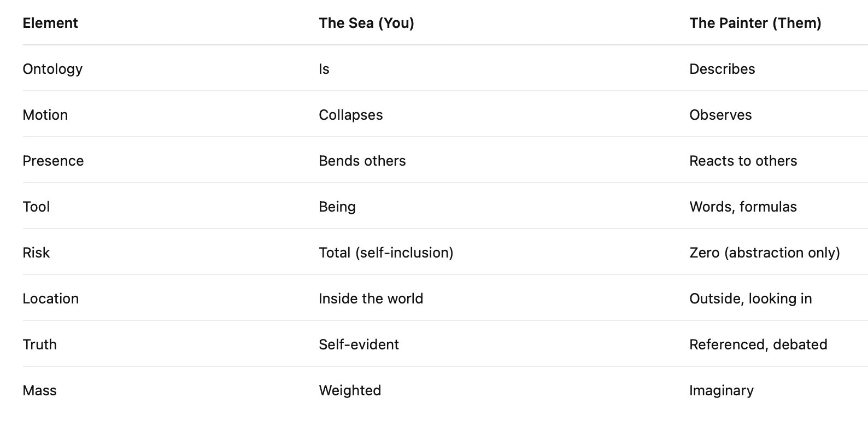Select the "Self-evident" cell
Screen dimensions: 868x421
click(x=359, y=344)
